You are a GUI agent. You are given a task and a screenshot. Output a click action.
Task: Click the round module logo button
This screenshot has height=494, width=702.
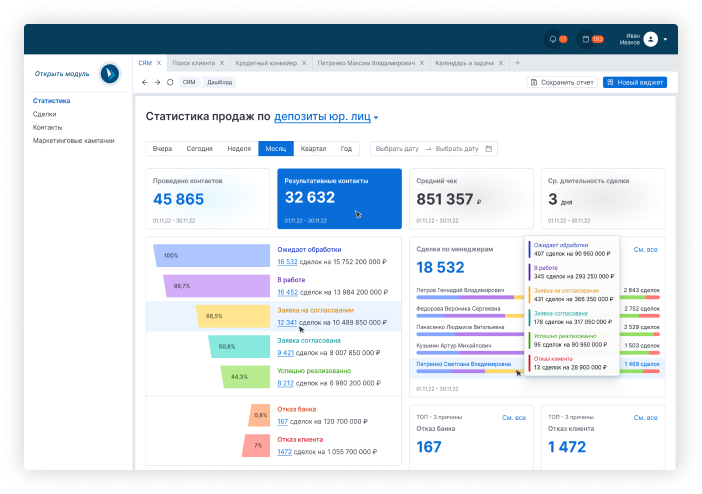(x=109, y=73)
